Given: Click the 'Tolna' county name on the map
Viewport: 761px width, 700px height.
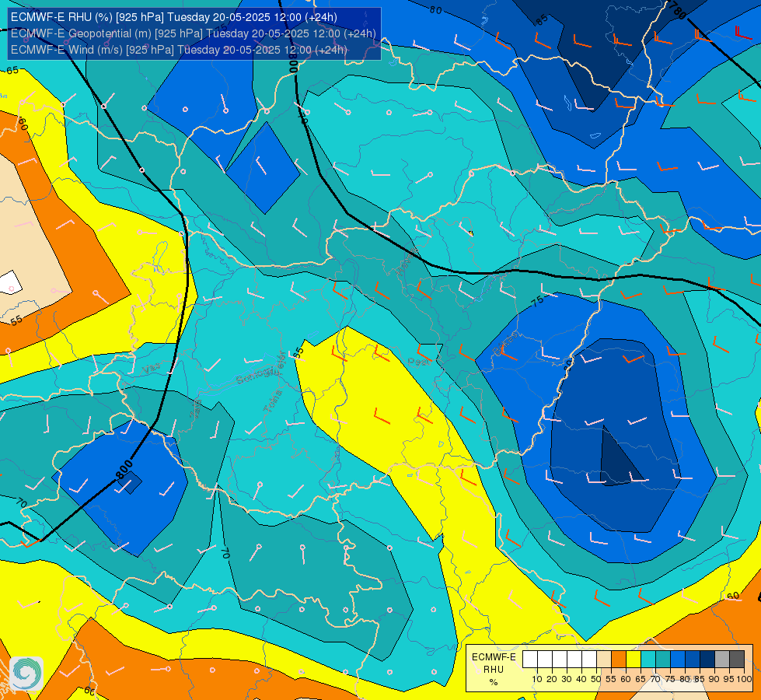Looking at the screenshot, I should pyautogui.click(x=272, y=401).
